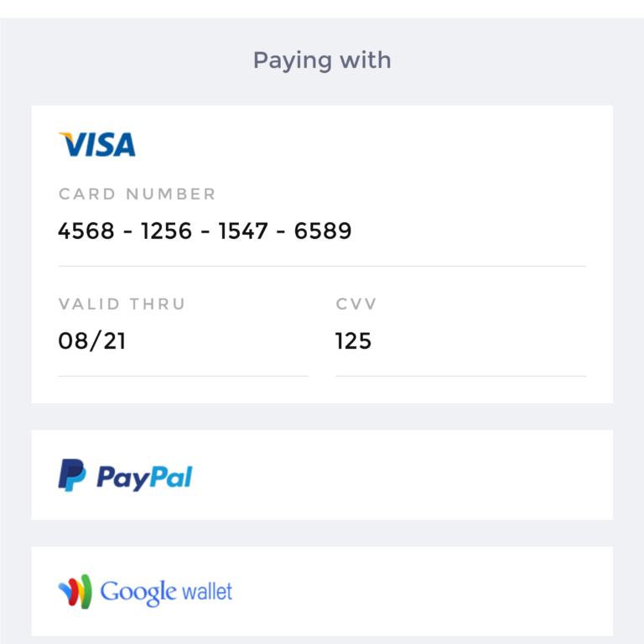Viewport: 644px width, 644px height.
Task: Click the Paying with heading
Action: coord(322,60)
